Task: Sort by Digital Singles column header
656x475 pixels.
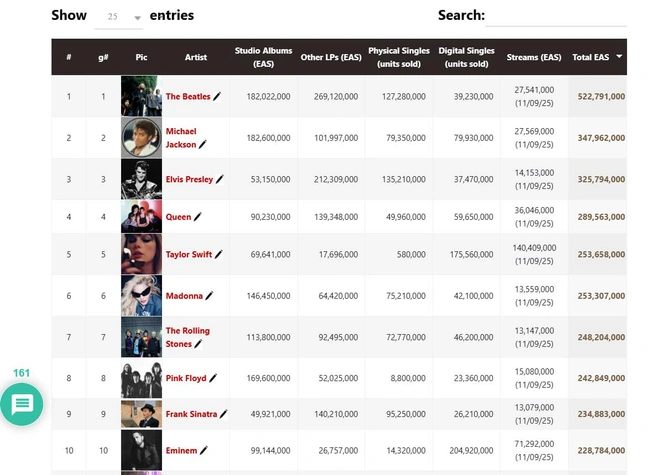Action: pyautogui.click(x=466, y=57)
